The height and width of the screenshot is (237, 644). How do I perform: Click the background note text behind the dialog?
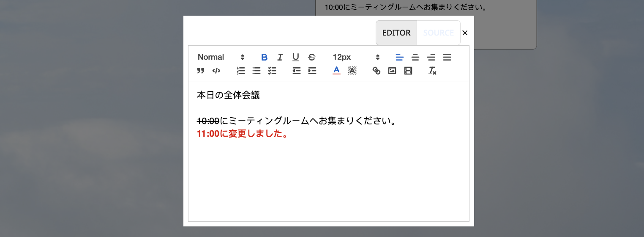[x=406, y=7]
